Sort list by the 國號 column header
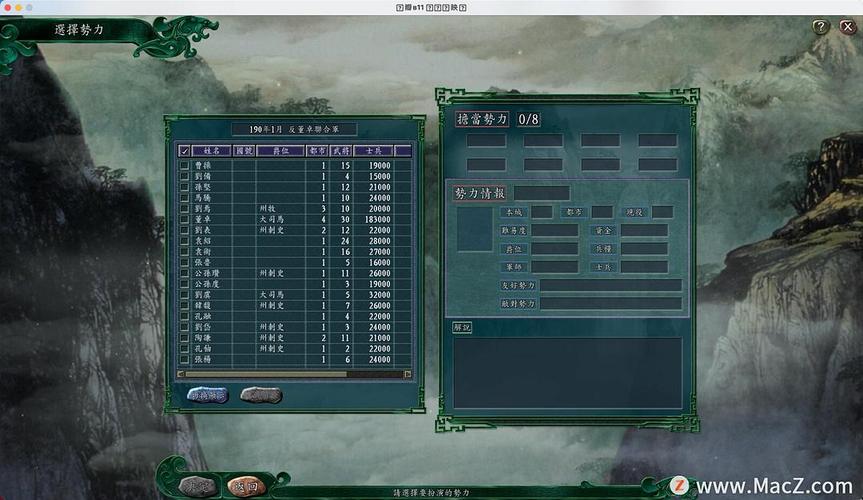This screenshot has width=863, height=500. (244, 150)
